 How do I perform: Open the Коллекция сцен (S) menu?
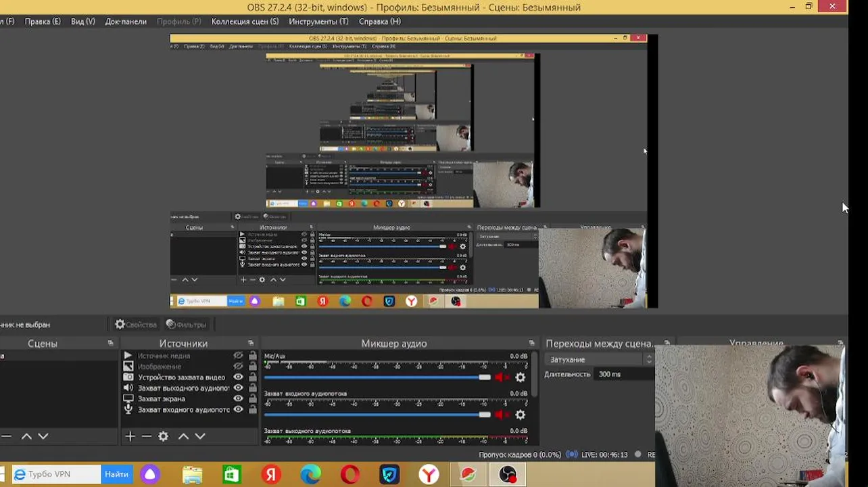245,22
